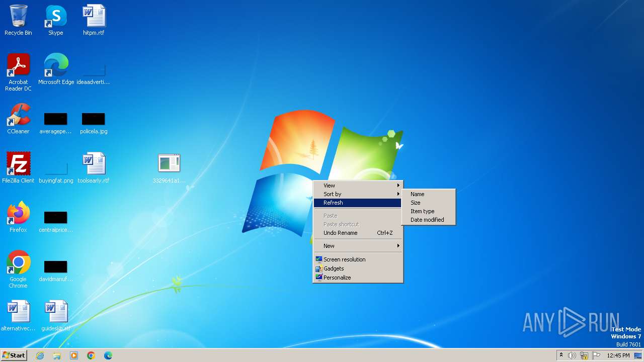Viewport: 644px width, 362px height.
Task: Open Edge from the taskbar
Action: tap(108, 355)
